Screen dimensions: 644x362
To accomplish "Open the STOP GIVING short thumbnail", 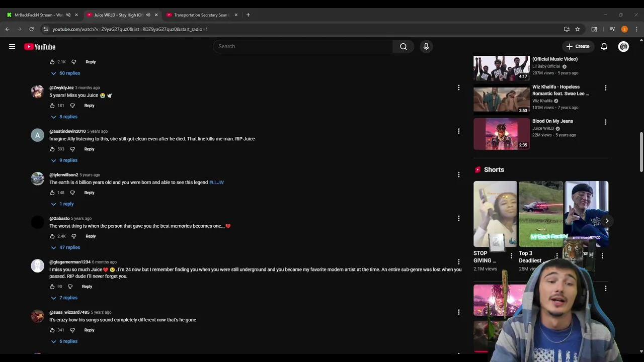I will pyautogui.click(x=495, y=214).
